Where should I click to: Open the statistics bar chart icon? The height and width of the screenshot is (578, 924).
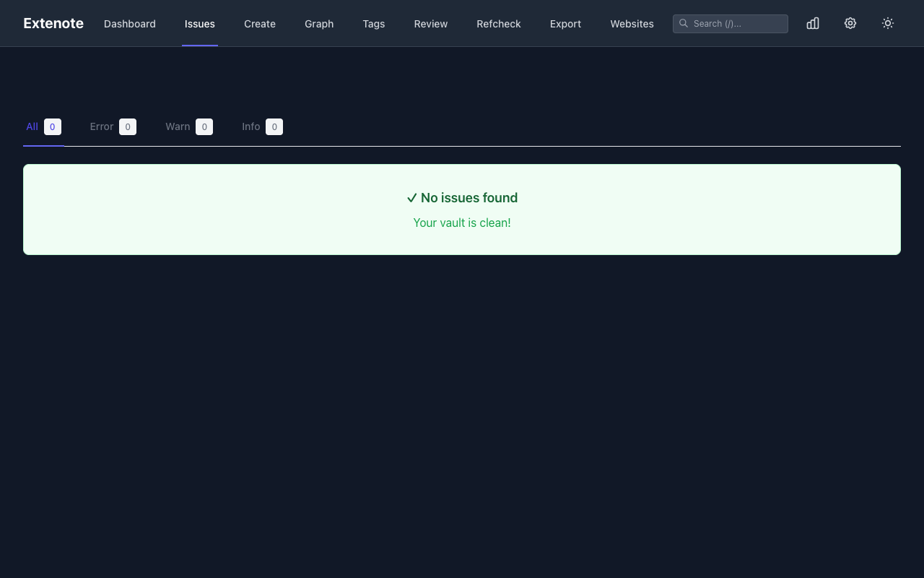(x=813, y=23)
